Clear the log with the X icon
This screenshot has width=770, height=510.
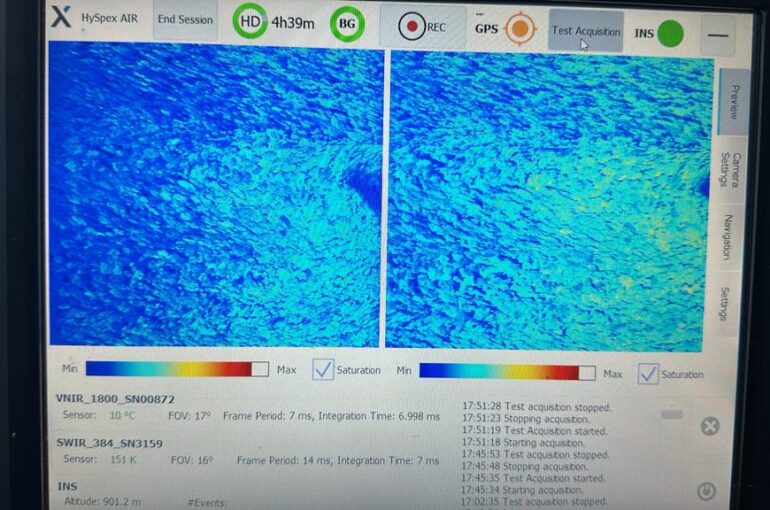[x=710, y=426]
